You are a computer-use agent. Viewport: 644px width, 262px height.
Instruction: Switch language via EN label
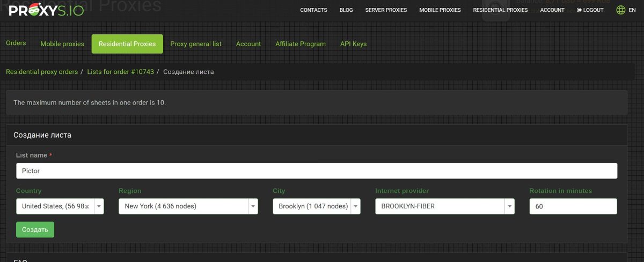click(x=632, y=10)
